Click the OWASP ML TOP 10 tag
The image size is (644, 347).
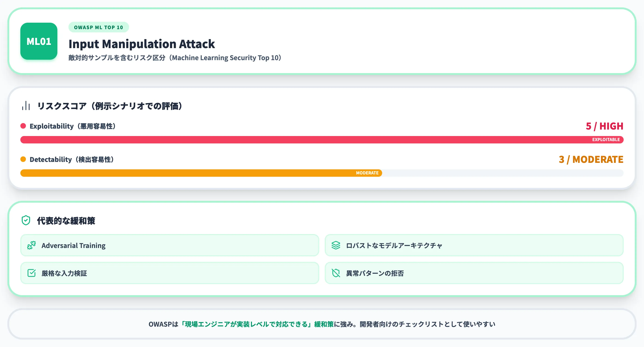[99, 27]
